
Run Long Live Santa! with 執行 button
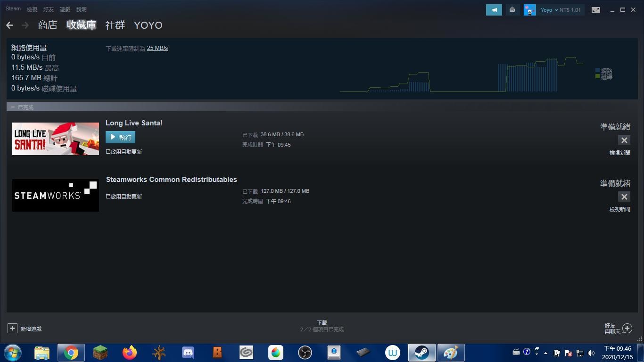tap(120, 137)
